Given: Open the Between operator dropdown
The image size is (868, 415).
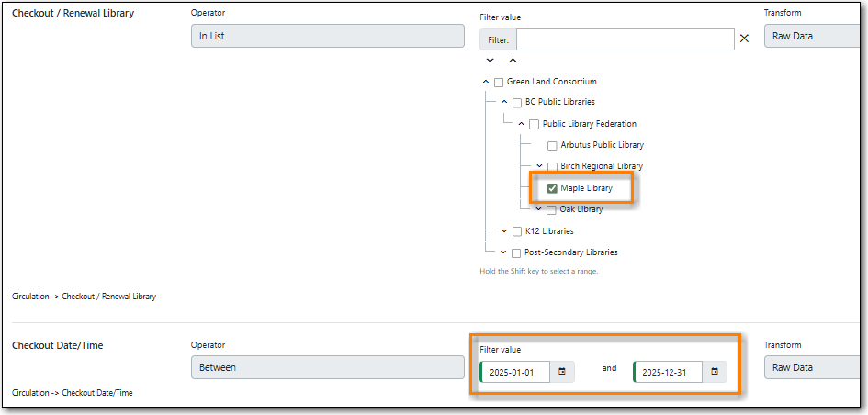Looking at the screenshot, I should pyautogui.click(x=327, y=367).
